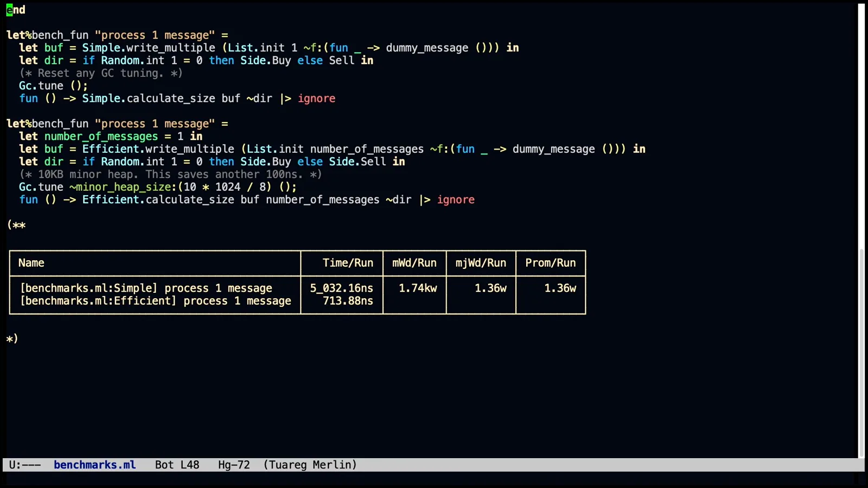Click the '10KB minor heap' comment line

coord(170,174)
